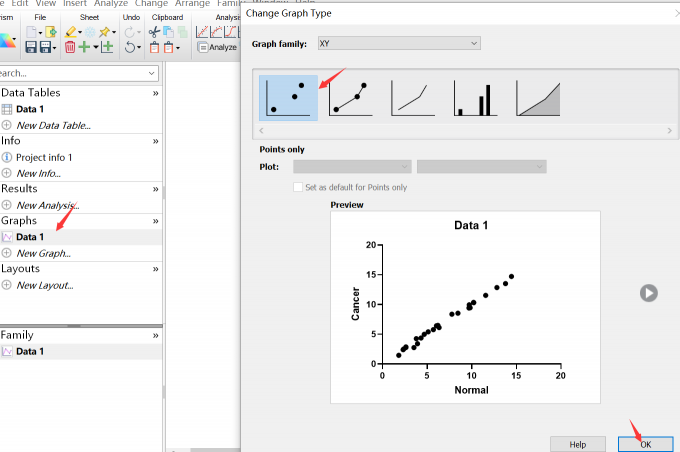Click the Save floppy disk icon
This screenshot has width=680, height=452.
click(x=31, y=47)
